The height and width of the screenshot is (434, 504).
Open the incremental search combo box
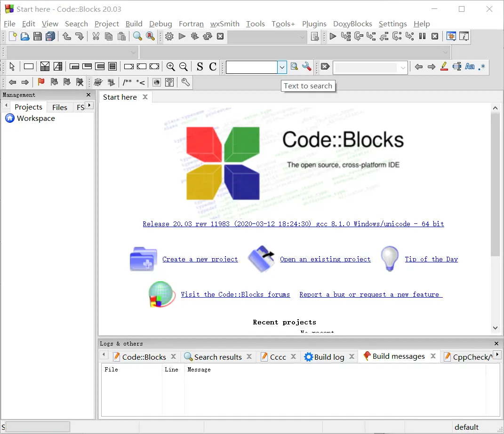click(x=370, y=67)
